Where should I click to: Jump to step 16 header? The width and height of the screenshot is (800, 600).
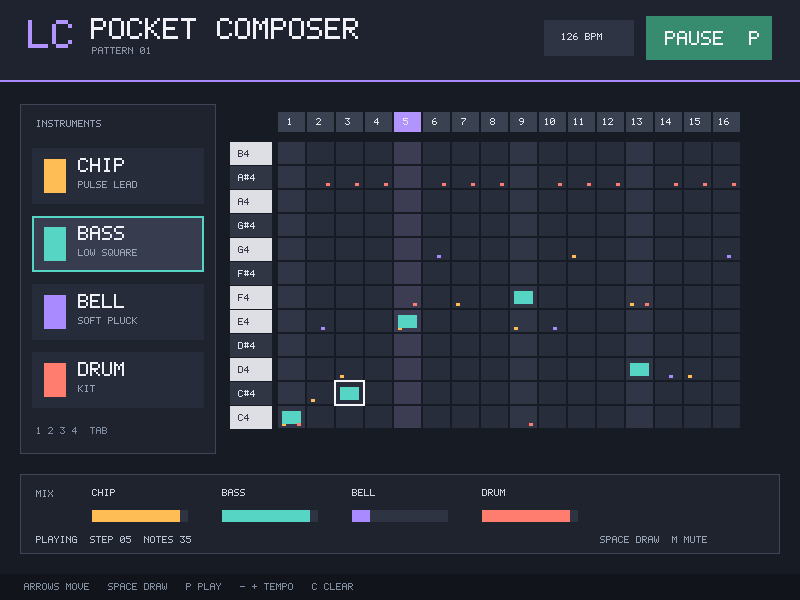coord(727,122)
